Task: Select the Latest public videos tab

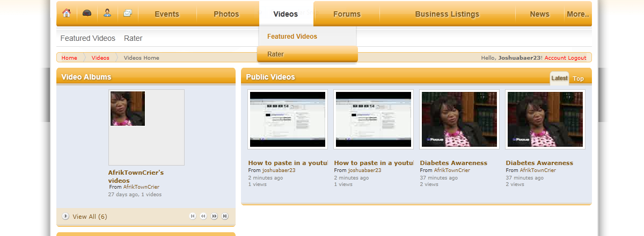Action: pyautogui.click(x=559, y=78)
